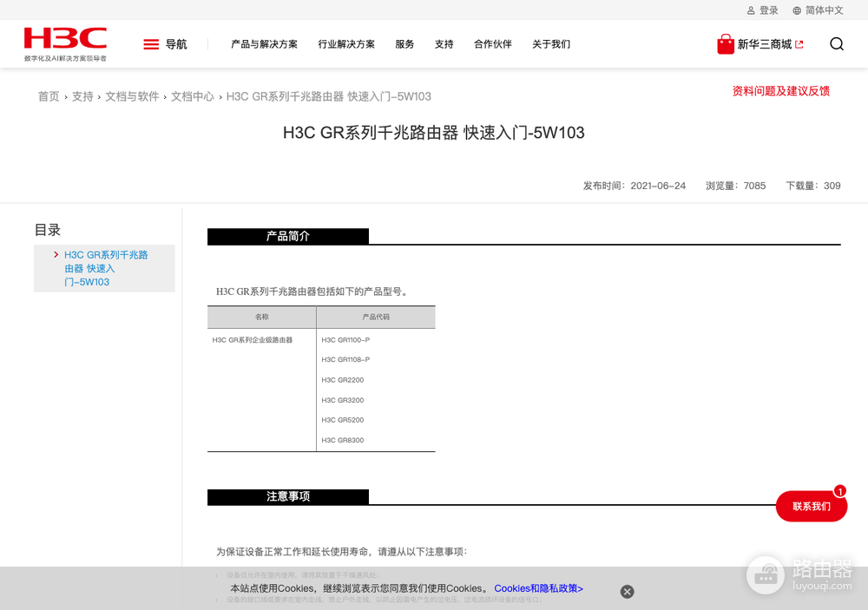The width and height of the screenshot is (868, 610).
Task: Close the cookies notice with X icon
Action: (x=627, y=591)
